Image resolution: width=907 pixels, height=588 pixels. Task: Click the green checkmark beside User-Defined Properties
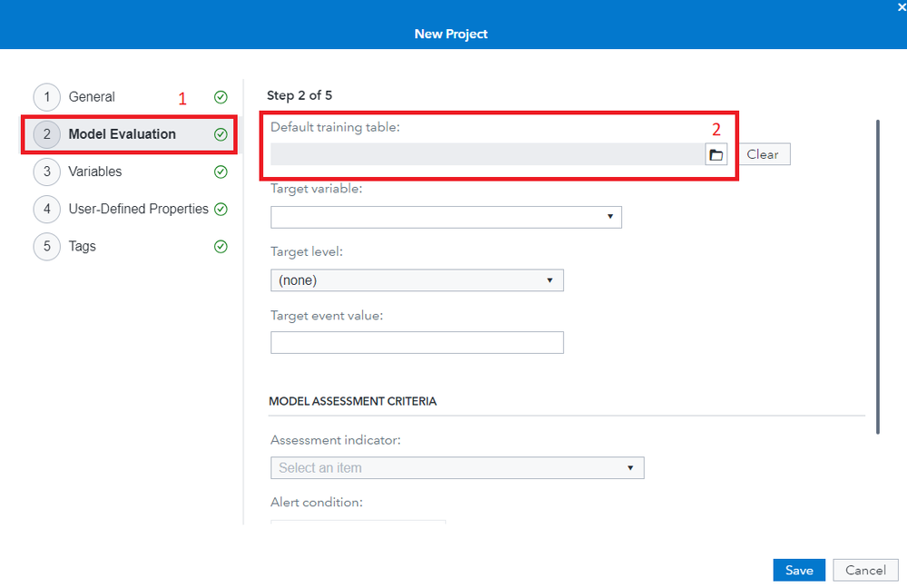221,209
